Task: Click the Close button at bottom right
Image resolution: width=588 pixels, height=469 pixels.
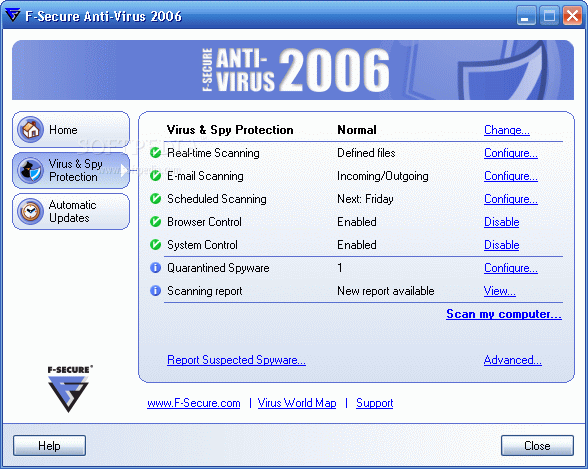Action: point(537,445)
